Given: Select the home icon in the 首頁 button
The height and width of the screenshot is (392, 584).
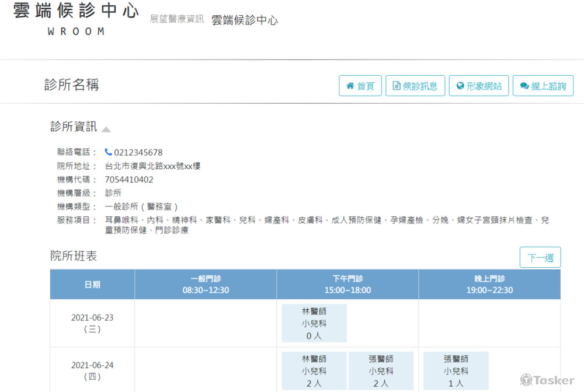Looking at the screenshot, I should pyautogui.click(x=350, y=85).
